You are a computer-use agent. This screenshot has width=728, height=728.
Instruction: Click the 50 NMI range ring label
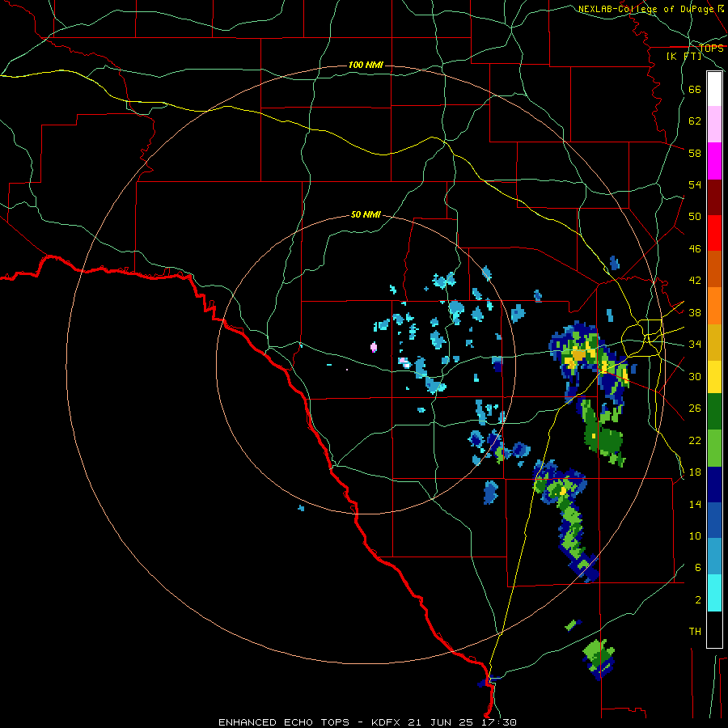coord(366,214)
